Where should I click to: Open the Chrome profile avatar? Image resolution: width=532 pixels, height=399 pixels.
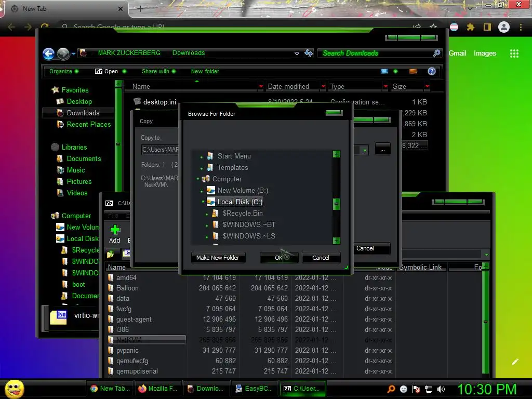coord(504,27)
